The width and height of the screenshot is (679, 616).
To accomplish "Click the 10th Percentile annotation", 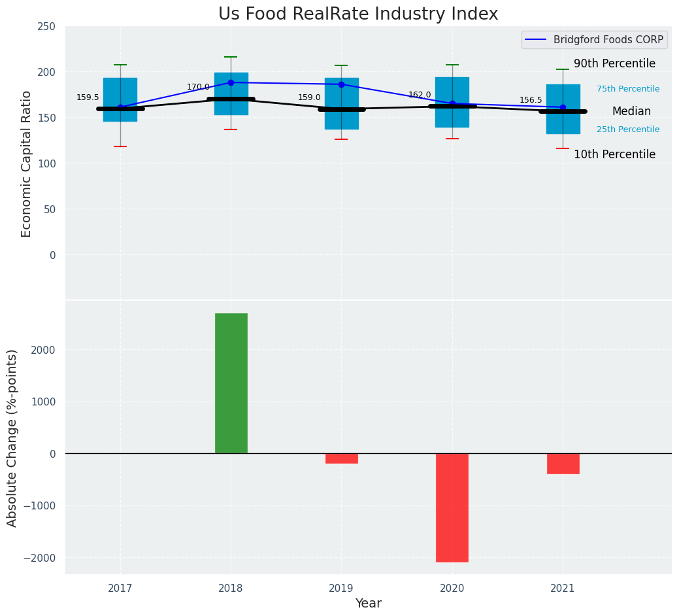I will [x=614, y=155].
